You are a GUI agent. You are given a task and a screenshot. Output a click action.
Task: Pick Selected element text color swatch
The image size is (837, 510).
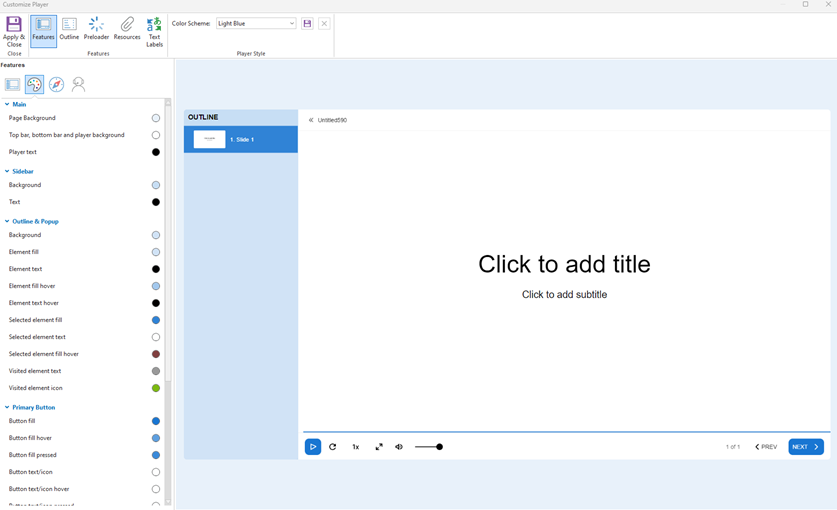tap(156, 337)
